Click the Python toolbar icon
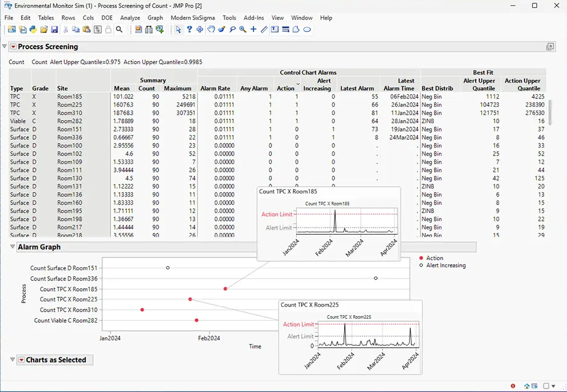567x392 pixels. pyautogui.click(x=33, y=29)
